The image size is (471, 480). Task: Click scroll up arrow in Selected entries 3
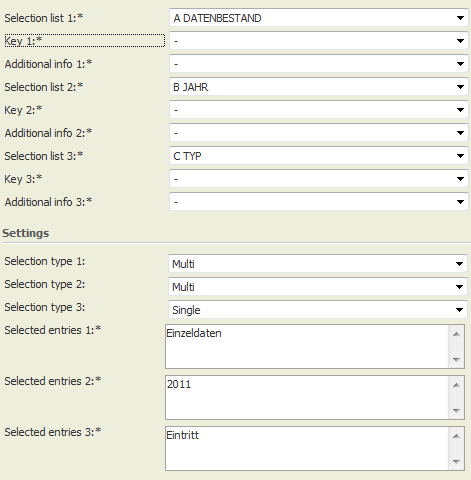[x=456, y=436]
